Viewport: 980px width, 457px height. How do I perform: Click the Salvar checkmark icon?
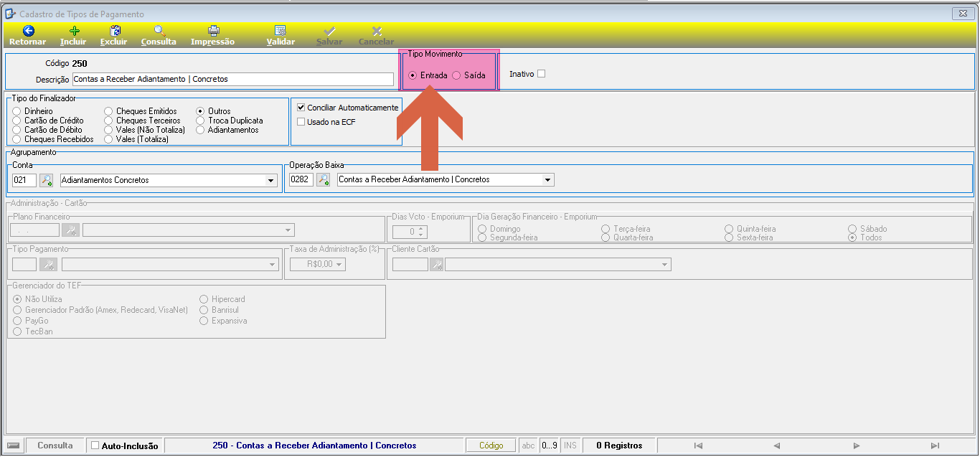(330, 31)
